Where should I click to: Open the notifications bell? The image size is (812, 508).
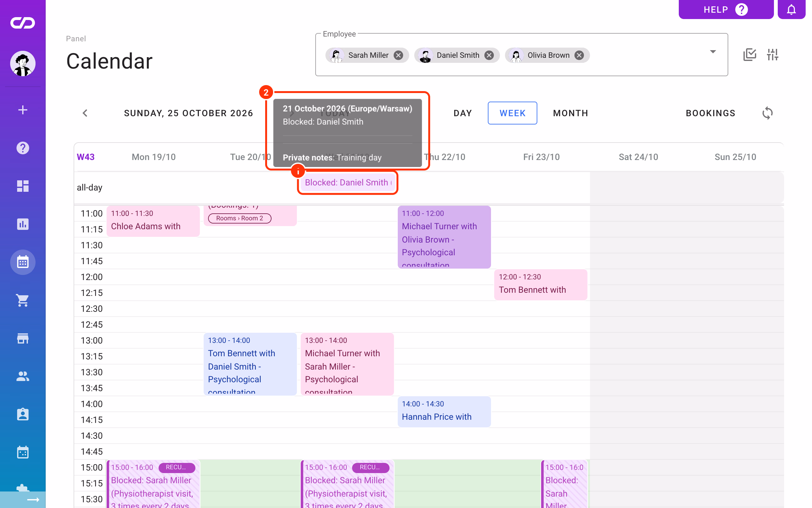[x=791, y=10]
